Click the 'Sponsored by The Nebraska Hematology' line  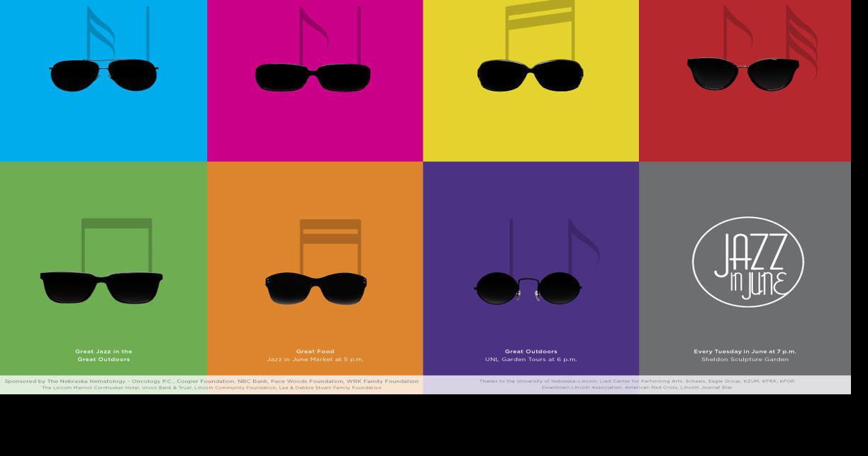(211, 382)
